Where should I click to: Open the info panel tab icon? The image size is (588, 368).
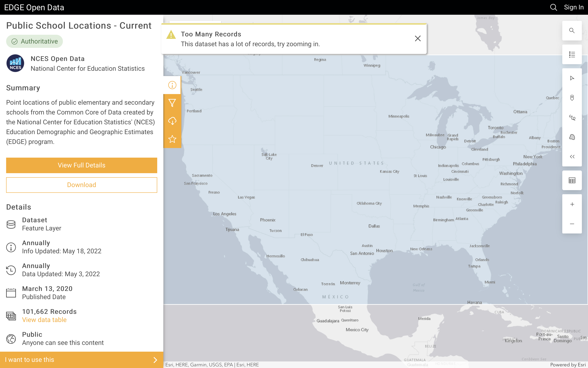click(172, 85)
